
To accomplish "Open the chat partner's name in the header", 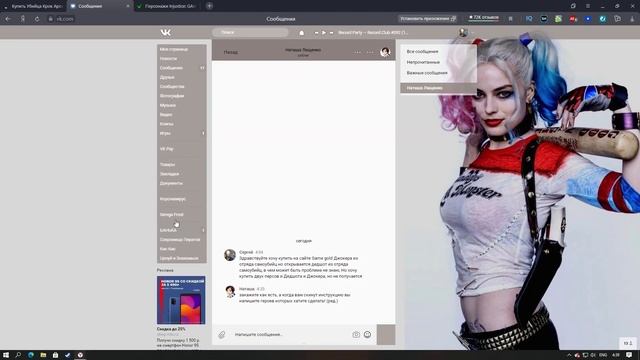I will 303,50.
